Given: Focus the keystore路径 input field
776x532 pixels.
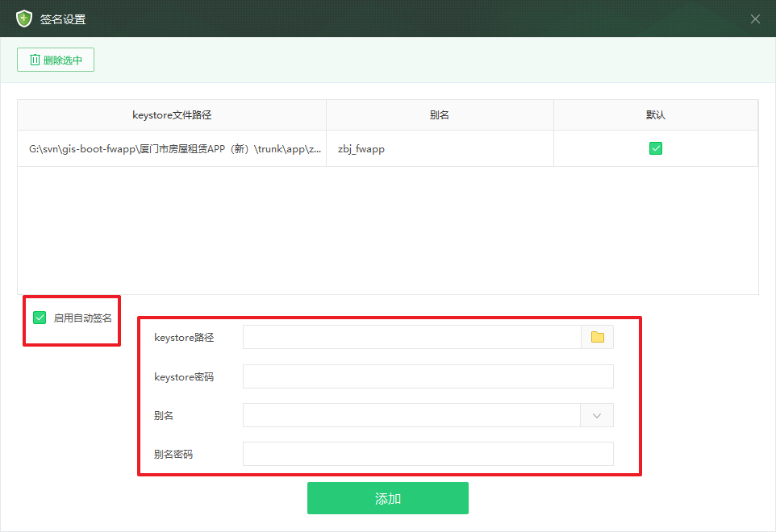Looking at the screenshot, I should pos(411,337).
